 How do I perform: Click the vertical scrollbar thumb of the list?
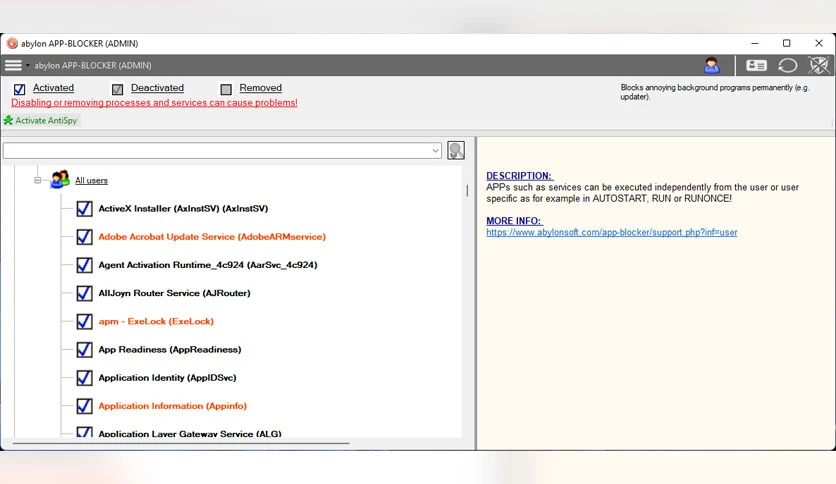[x=467, y=190]
